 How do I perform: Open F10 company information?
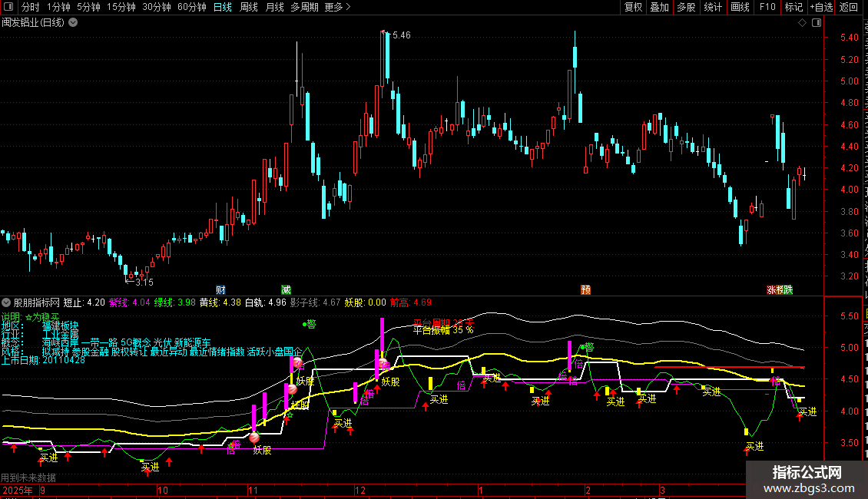click(767, 7)
